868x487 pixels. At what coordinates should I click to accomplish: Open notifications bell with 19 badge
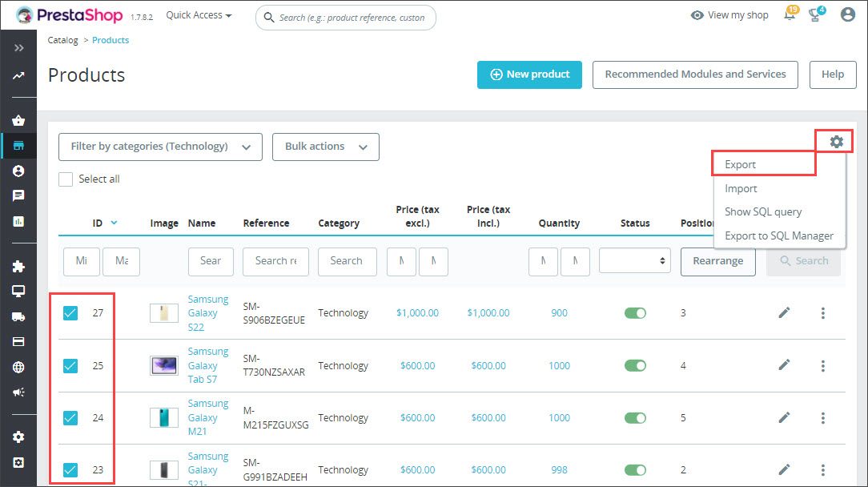(790, 14)
